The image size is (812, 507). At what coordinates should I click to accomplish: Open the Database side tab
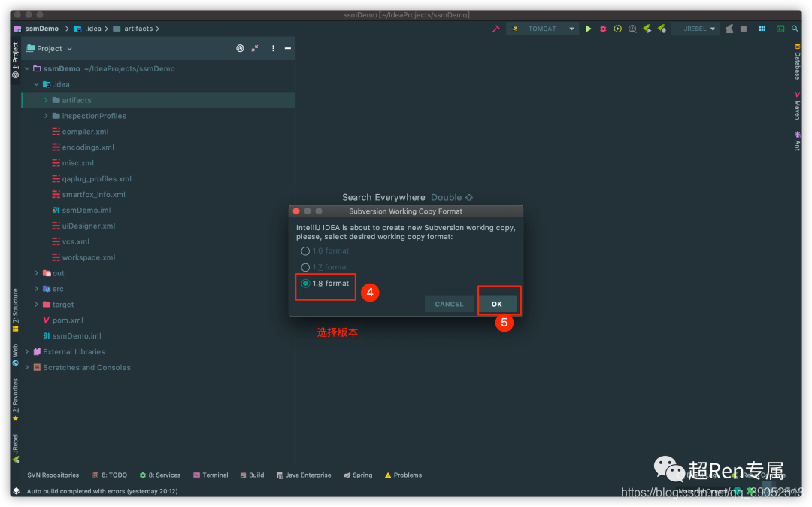pyautogui.click(x=797, y=62)
